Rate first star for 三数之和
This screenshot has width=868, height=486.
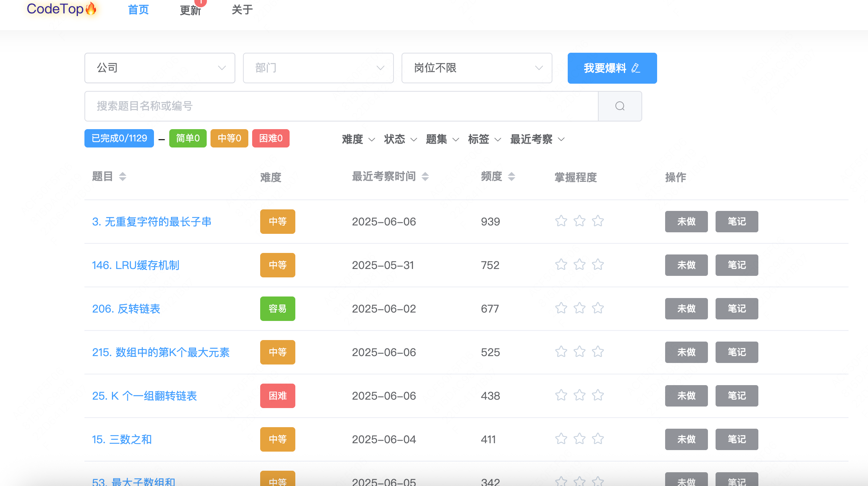[x=561, y=439]
